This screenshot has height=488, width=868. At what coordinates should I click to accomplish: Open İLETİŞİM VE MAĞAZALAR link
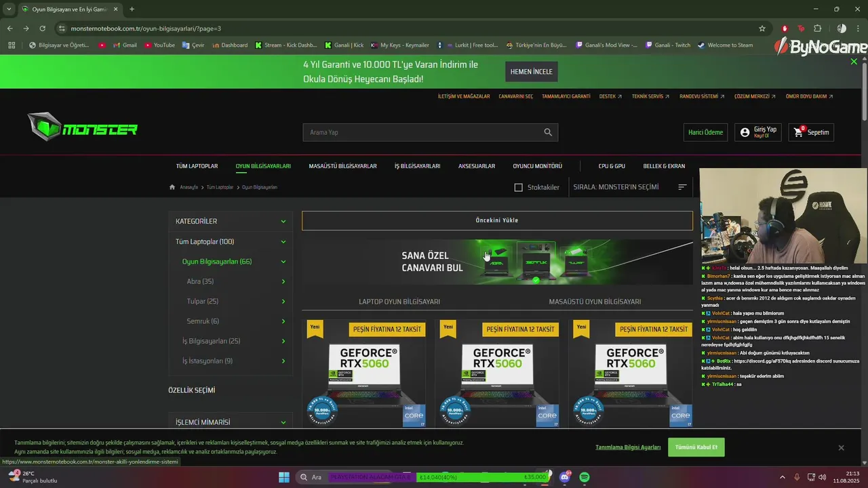464,96
